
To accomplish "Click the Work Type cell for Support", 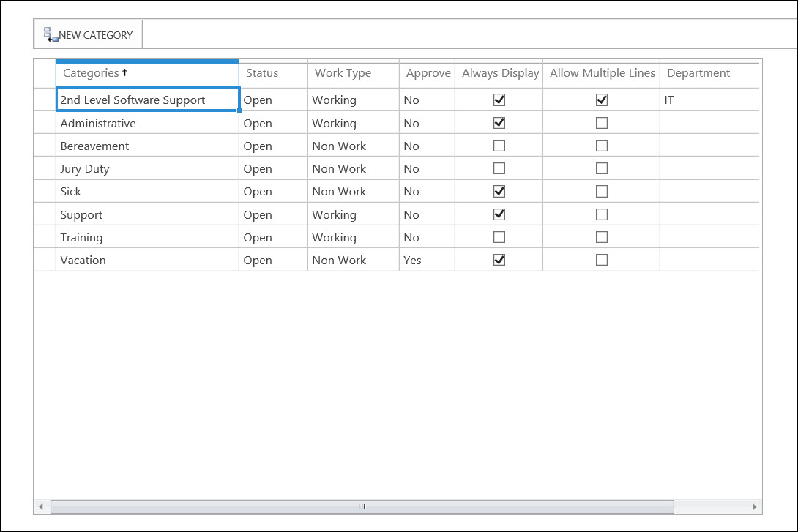I will click(353, 214).
